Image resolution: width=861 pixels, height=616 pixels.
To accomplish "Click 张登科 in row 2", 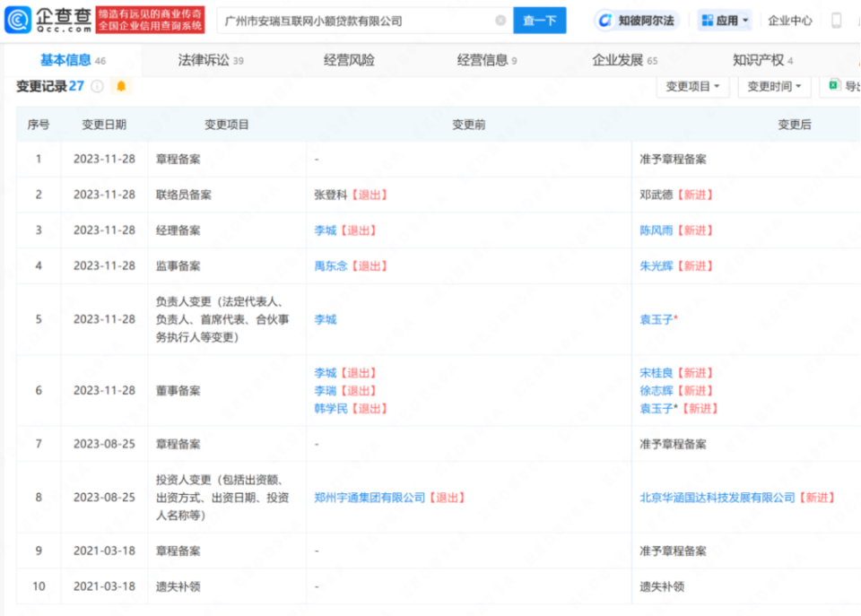I will (x=331, y=195).
